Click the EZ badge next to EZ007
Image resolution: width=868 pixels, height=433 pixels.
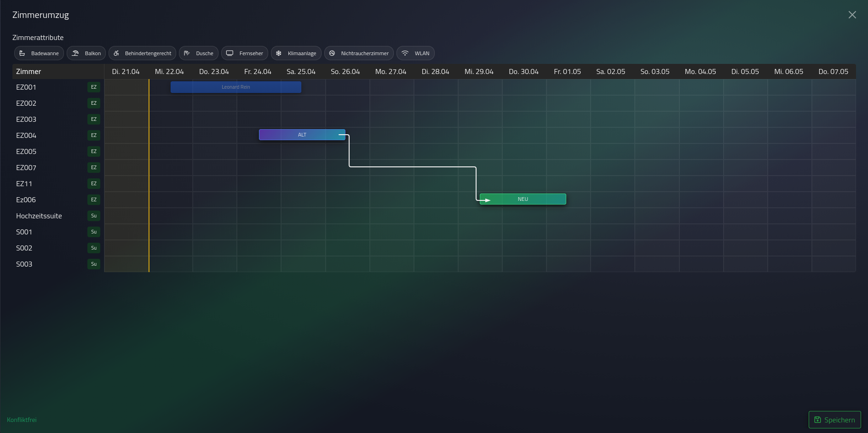tap(94, 167)
